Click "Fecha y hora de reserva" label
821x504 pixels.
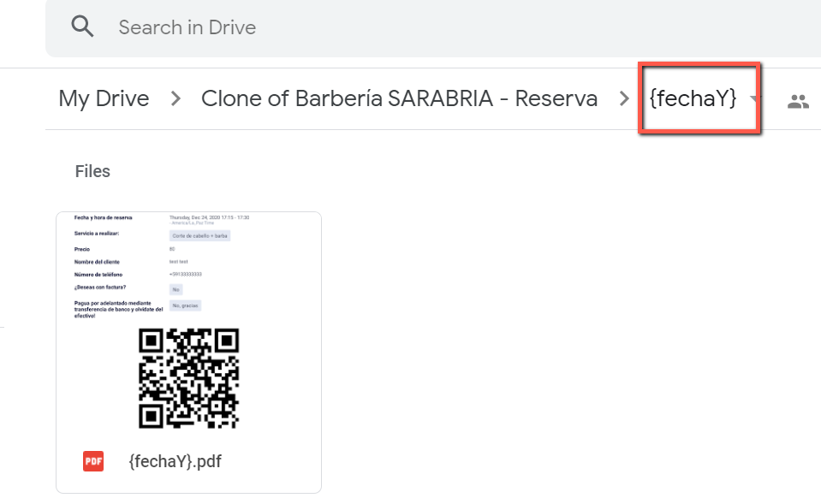pyautogui.click(x=104, y=217)
